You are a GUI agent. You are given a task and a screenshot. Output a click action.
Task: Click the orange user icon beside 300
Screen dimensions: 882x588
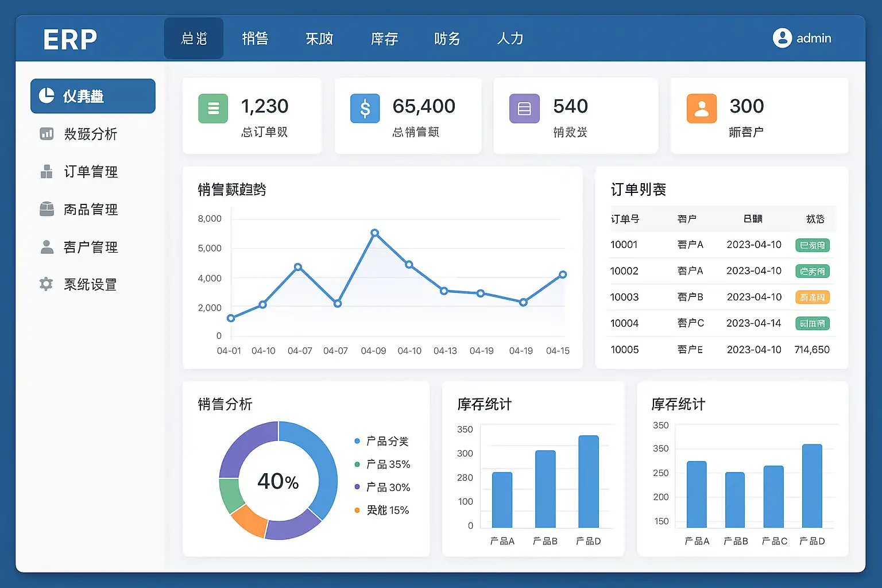[x=702, y=109]
